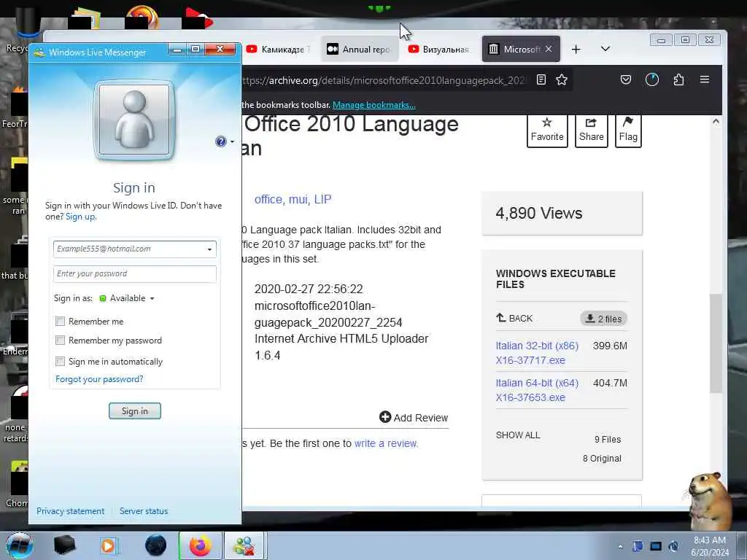Check the Remember my password checkbox
The image size is (747, 560).
coord(60,341)
